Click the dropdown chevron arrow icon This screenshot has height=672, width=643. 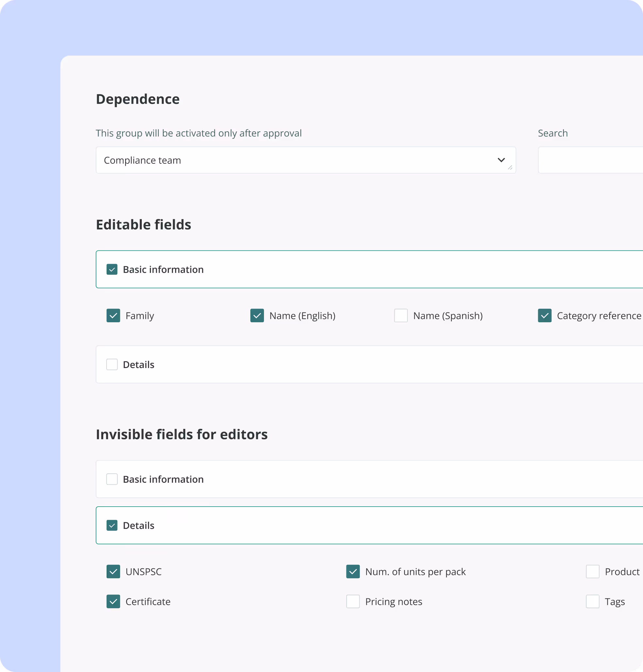501,160
